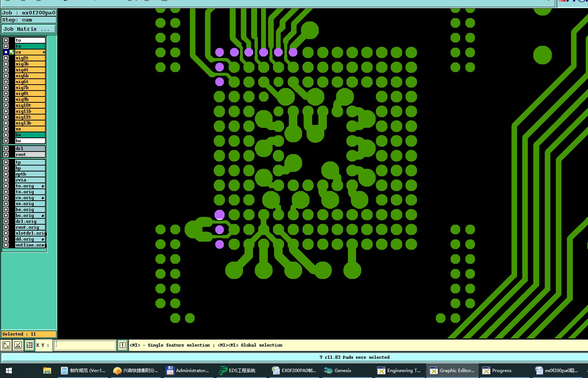
Task: Select layer ts.orig in the layer list
Action: coord(30,192)
